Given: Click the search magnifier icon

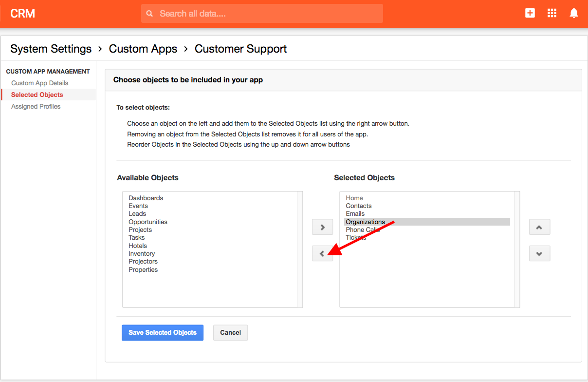Looking at the screenshot, I should [x=149, y=14].
